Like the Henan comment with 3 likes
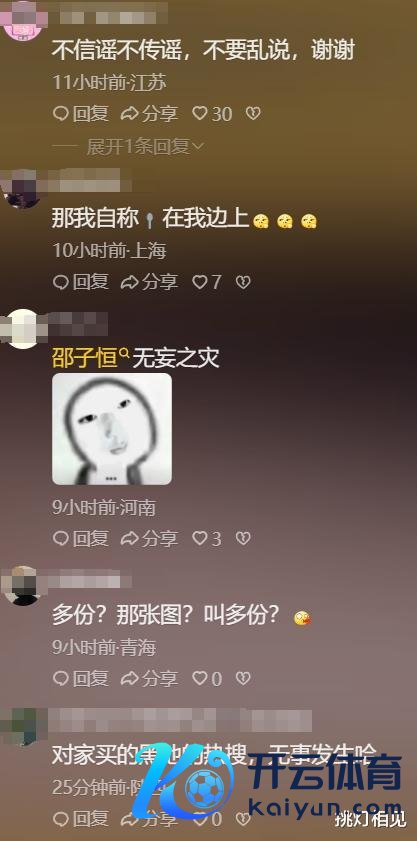Viewport: 417px width, 841px height. pyautogui.click(x=207, y=538)
